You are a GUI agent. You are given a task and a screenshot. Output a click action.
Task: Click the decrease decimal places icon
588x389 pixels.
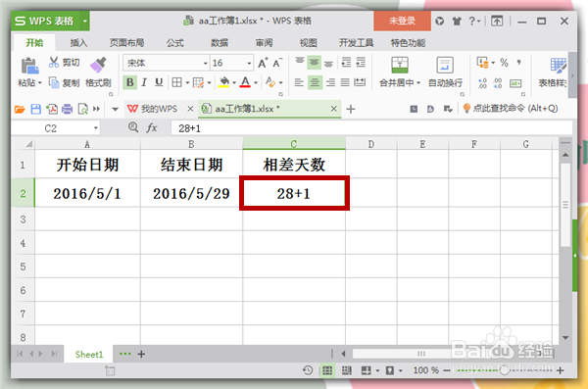498,83
